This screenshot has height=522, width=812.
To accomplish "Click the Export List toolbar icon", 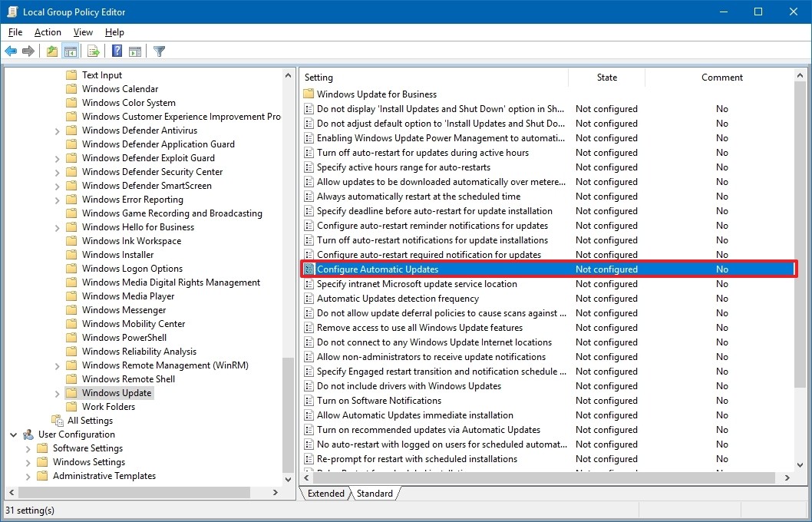I will [93, 51].
